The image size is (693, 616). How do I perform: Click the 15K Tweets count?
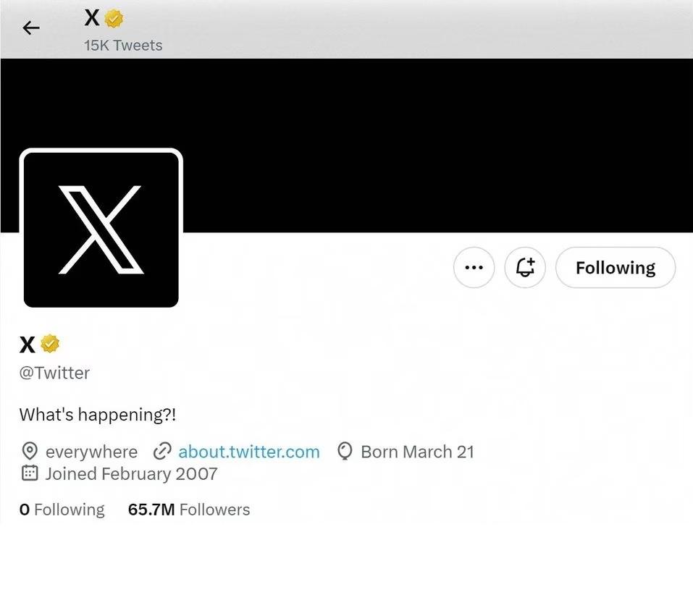(123, 45)
